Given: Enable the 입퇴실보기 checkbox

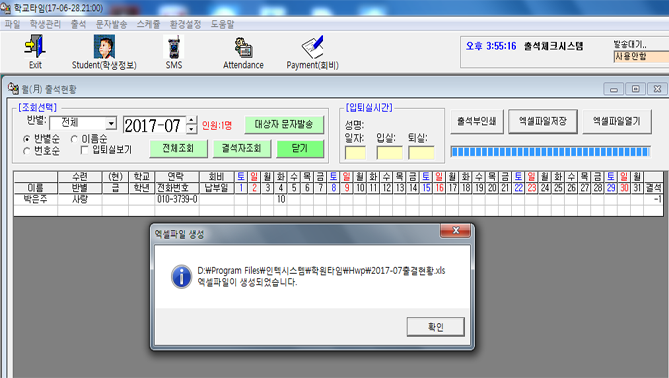Looking at the screenshot, I should click(x=84, y=150).
